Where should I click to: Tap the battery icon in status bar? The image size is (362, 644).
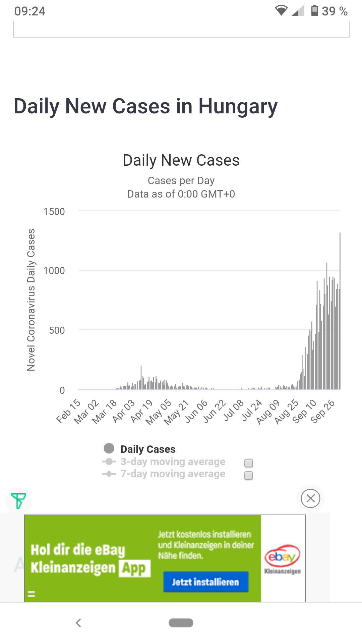pos(314,11)
